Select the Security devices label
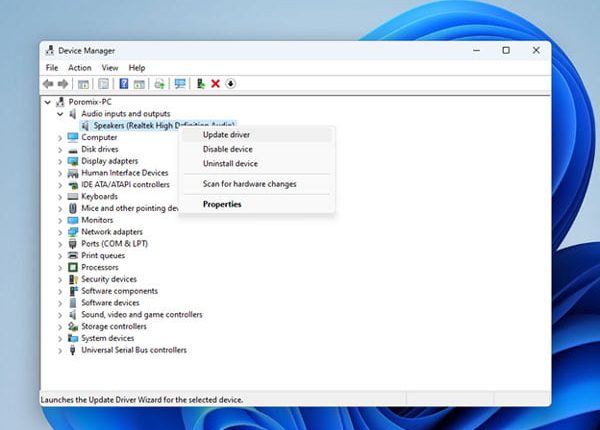 click(109, 279)
